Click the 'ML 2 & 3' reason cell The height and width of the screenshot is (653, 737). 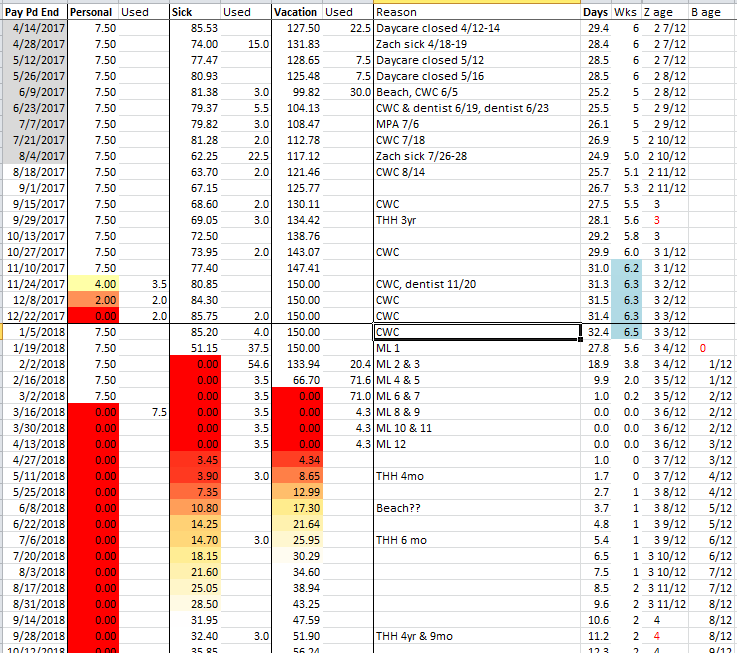[x=477, y=364]
